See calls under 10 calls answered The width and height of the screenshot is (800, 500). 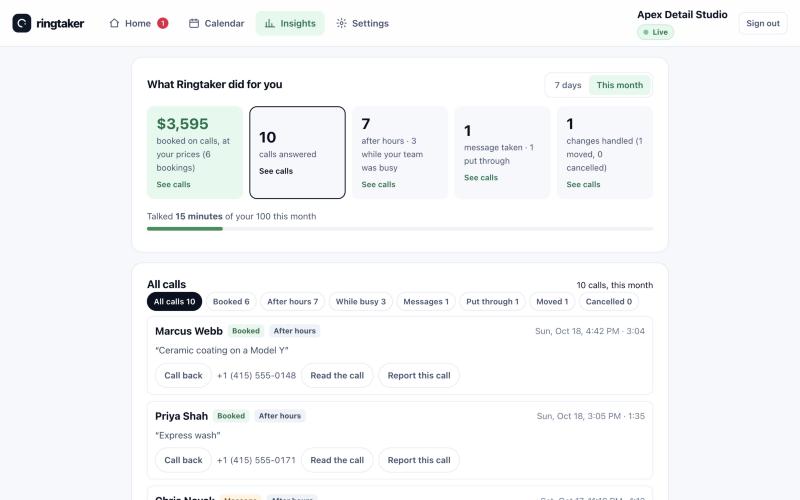coord(276,171)
